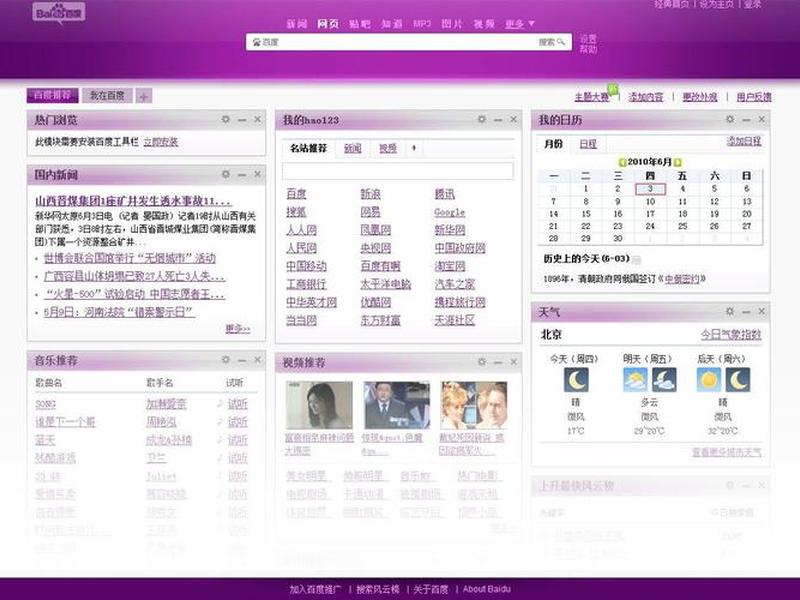Open the 优酷网 site link
This screenshot has width=800, height=600.
point(376,302)
